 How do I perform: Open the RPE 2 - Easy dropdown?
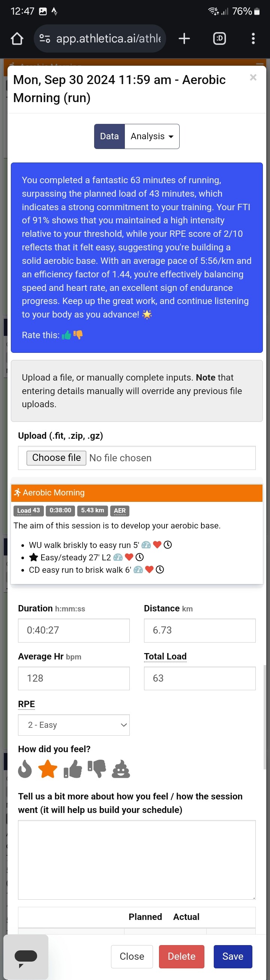pyautogui.click(x=74, y=725)
